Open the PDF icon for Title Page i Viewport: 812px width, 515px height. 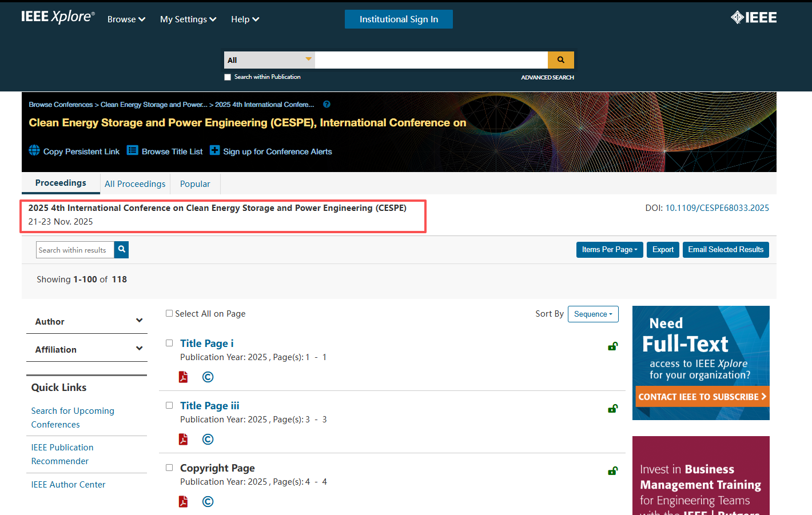183,377
